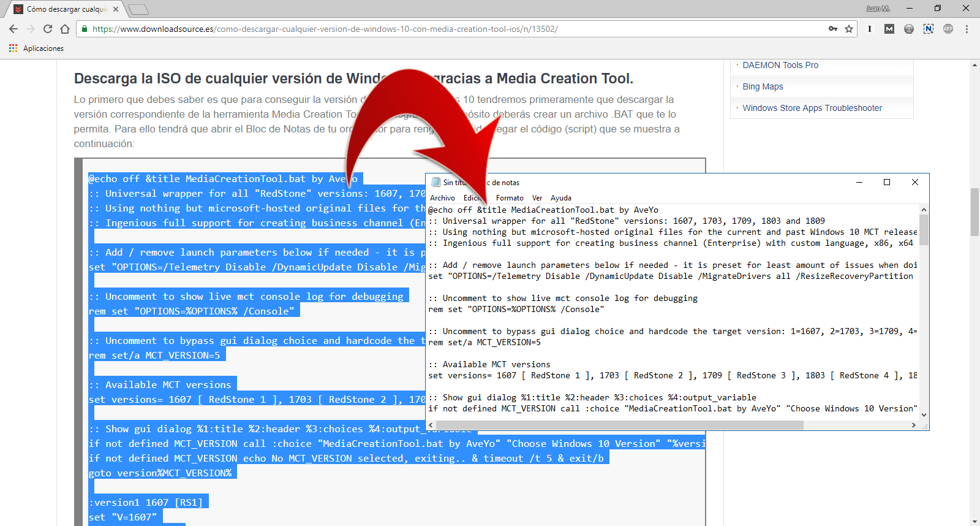Click the Instapaper I extension icon
The height and width of the screenshot is (526, 980).
pos(870,29)
